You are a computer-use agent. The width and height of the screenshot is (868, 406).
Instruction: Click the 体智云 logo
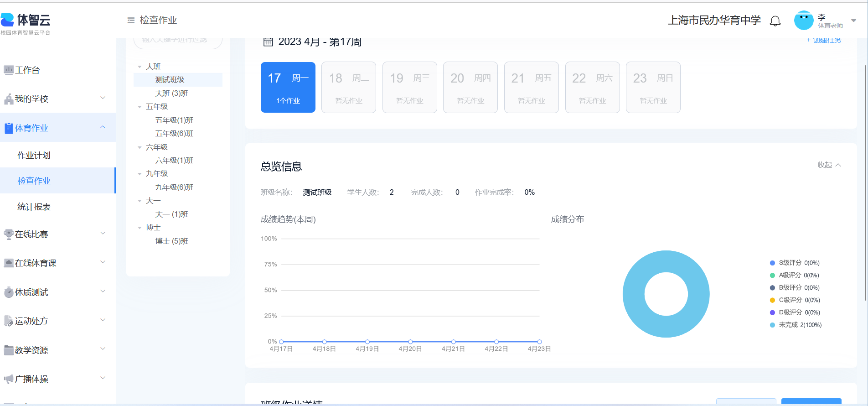[x=26, y=24]
